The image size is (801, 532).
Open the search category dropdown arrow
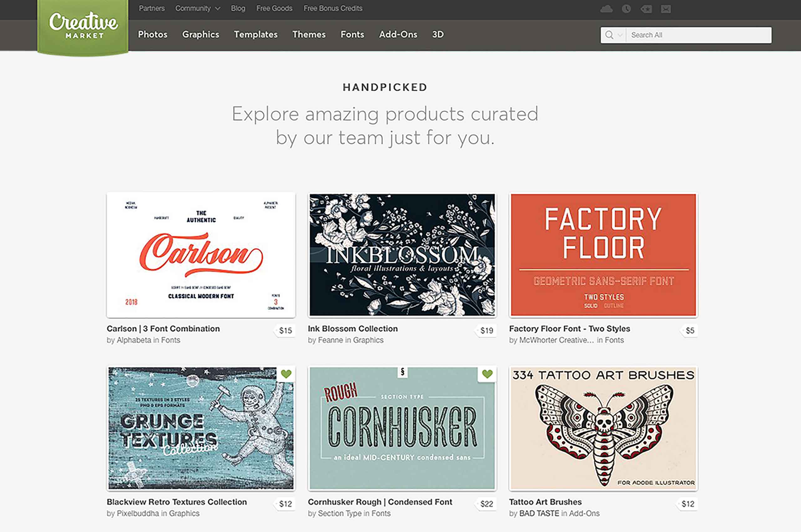click(620, 35)
